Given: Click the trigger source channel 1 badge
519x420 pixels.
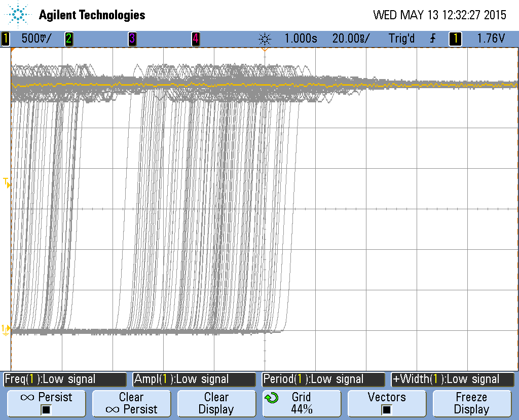Looking at the screenshot, I should tap(455, 39).
